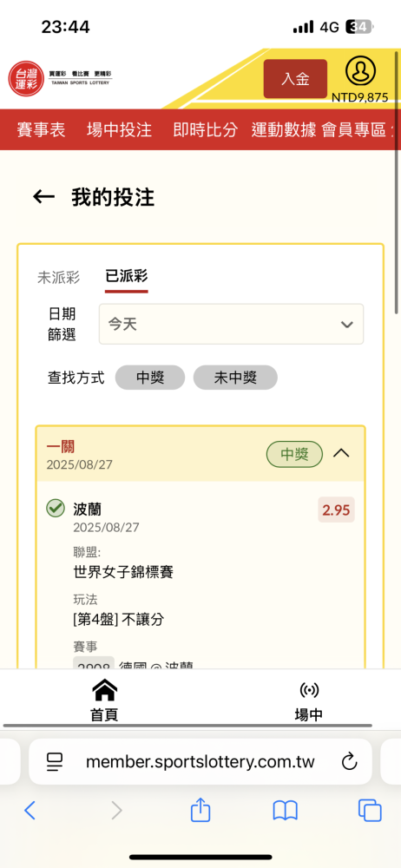
Task: Go back using the arrow beside 我的投注
Action: pyautogui.click(x=43, y=196)
